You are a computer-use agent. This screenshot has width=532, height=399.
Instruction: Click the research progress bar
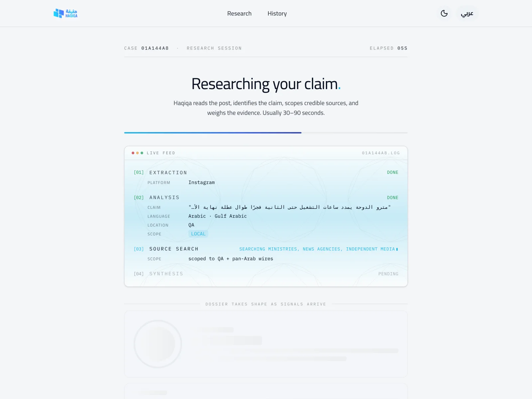tap(266, 133)
